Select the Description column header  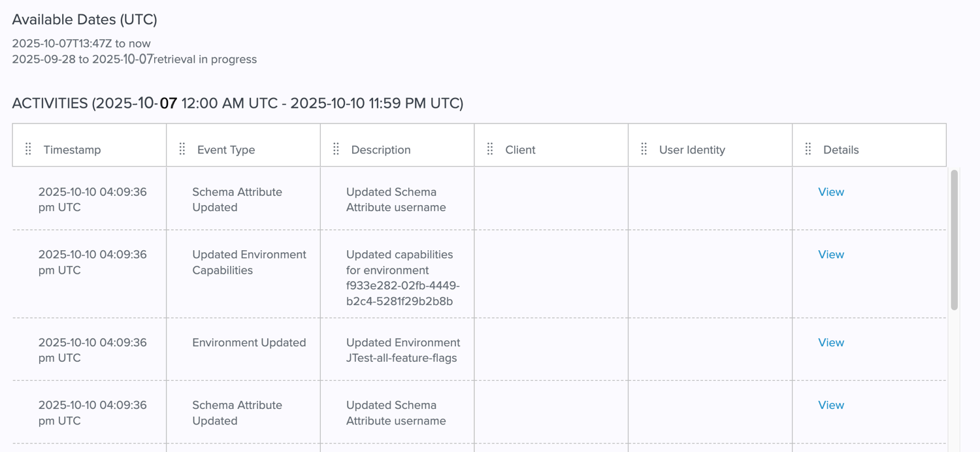point(381,150)
